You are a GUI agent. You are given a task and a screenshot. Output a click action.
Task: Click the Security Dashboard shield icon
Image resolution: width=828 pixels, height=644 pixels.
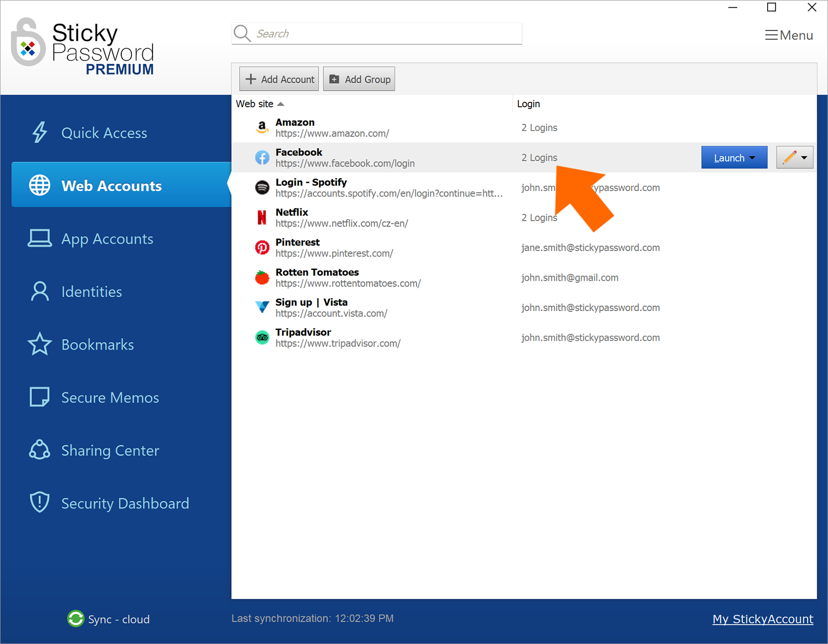pos(39,502)
